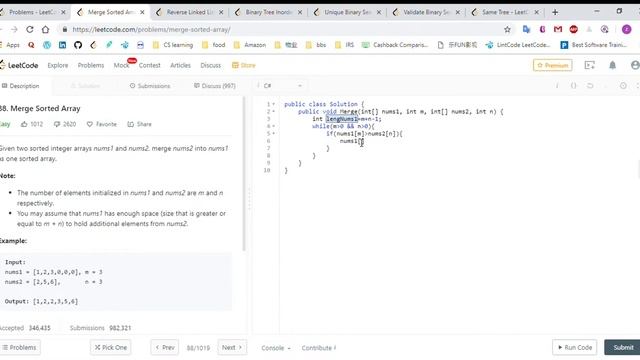The height and width of the screenshot is (360, 640).
Task: Open the Contest menu item
Action: 149,65
